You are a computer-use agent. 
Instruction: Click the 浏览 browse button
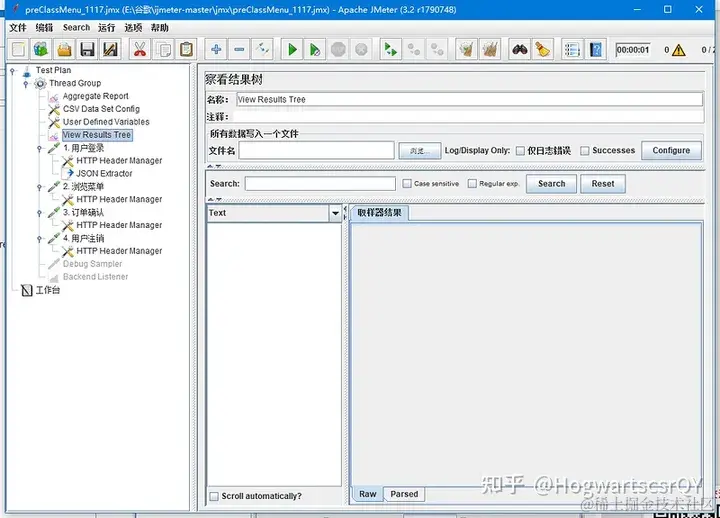[x=420, y=151]
